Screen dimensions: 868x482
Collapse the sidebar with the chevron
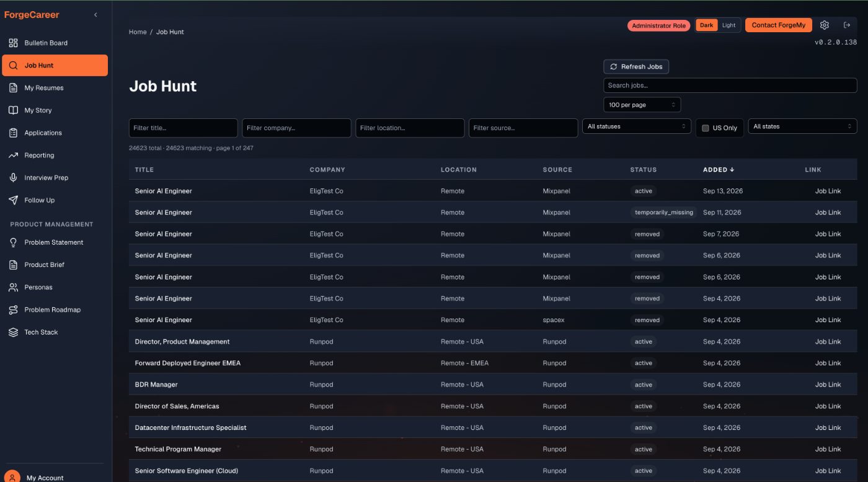95,15
